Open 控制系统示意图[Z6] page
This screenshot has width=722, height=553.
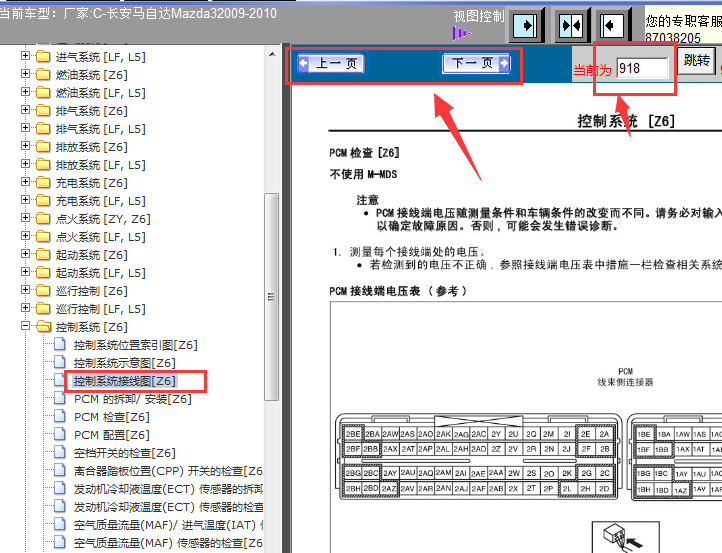pos(125,363)
